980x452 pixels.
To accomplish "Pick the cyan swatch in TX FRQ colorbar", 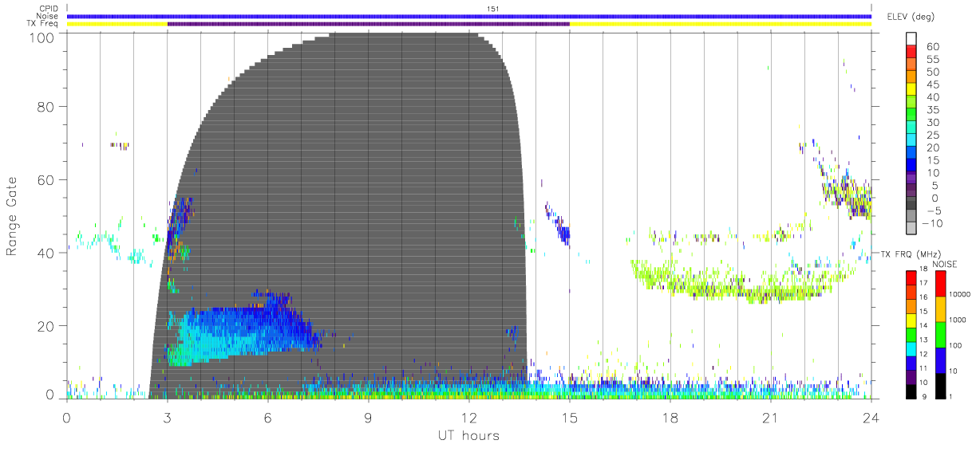I will [x=911, y=348].
